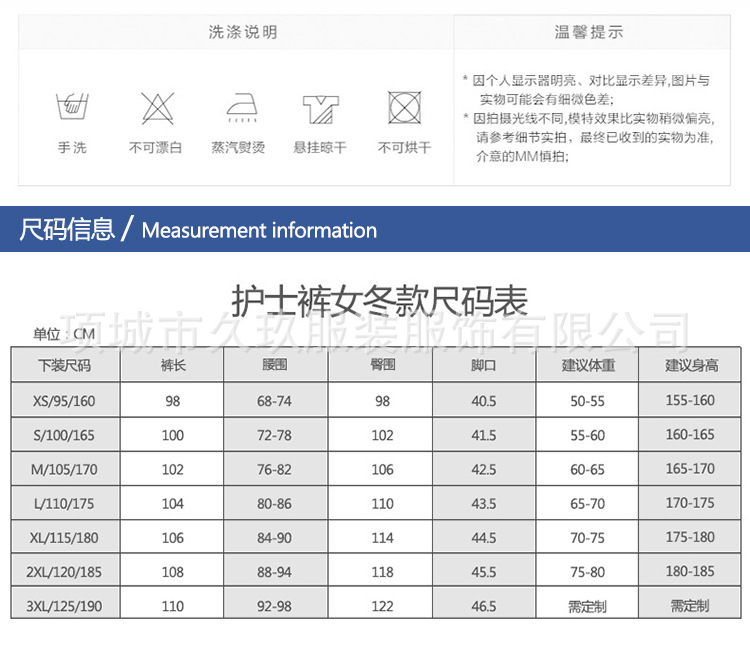
Task: Select the M/105/170 size row label
Action: coord(64,470)
